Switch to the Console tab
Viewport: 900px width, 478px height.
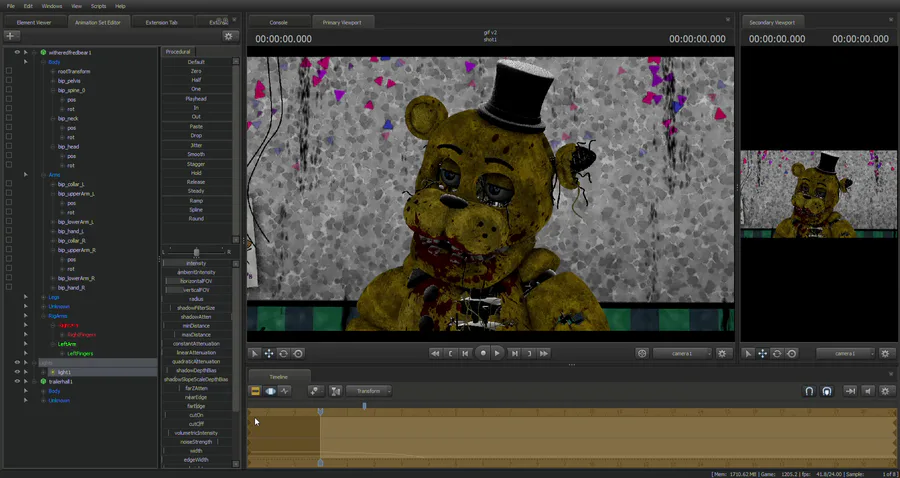click(279, 22)
